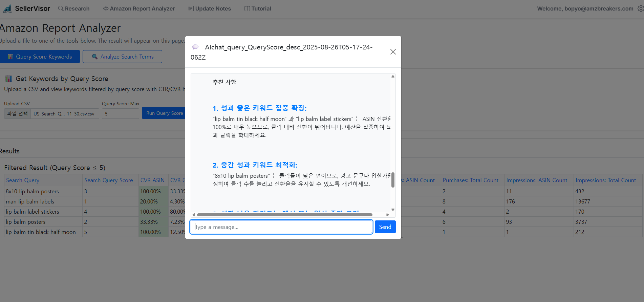Send the chat message

385,227
